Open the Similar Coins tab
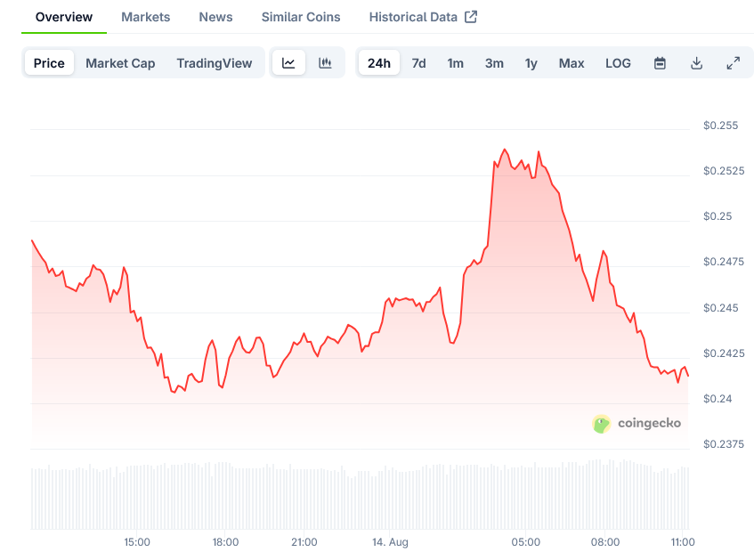The image size is (754, 560). point(301,17)
